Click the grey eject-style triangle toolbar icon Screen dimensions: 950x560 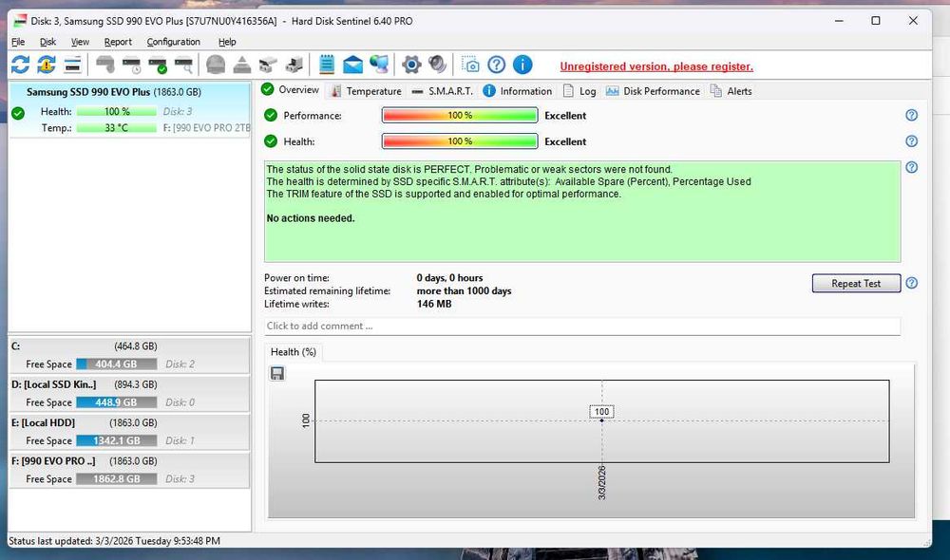coord(241,65)
